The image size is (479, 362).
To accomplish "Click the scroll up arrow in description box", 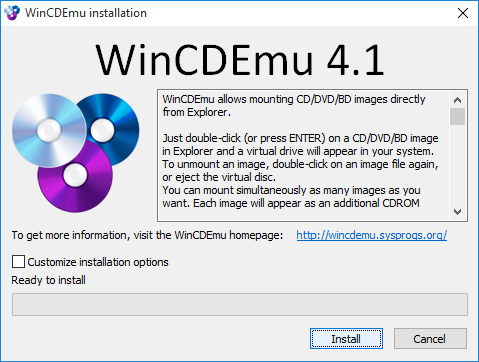I will tap(457, 100).
